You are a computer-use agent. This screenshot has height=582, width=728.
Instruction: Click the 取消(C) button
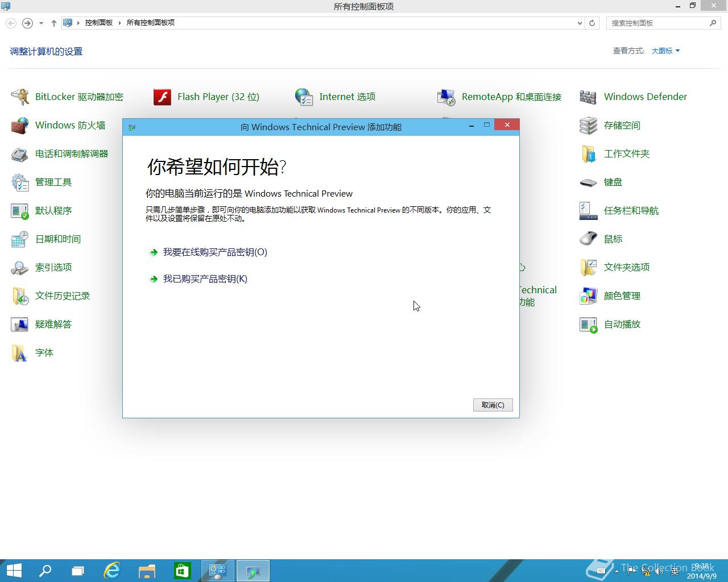pyautogui.click(x=493, y=405)
